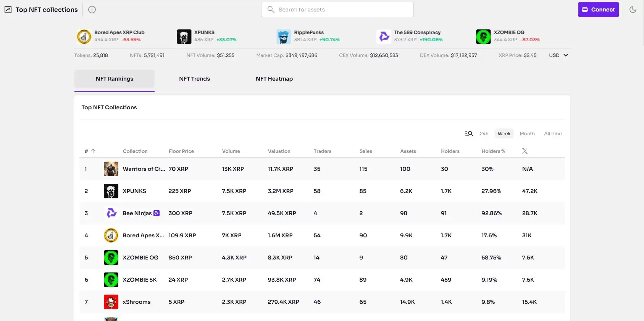Screen dimensions: 644x321
Task: Click the Bee Ninjas verified badge icon
Action: click(157, 213)
